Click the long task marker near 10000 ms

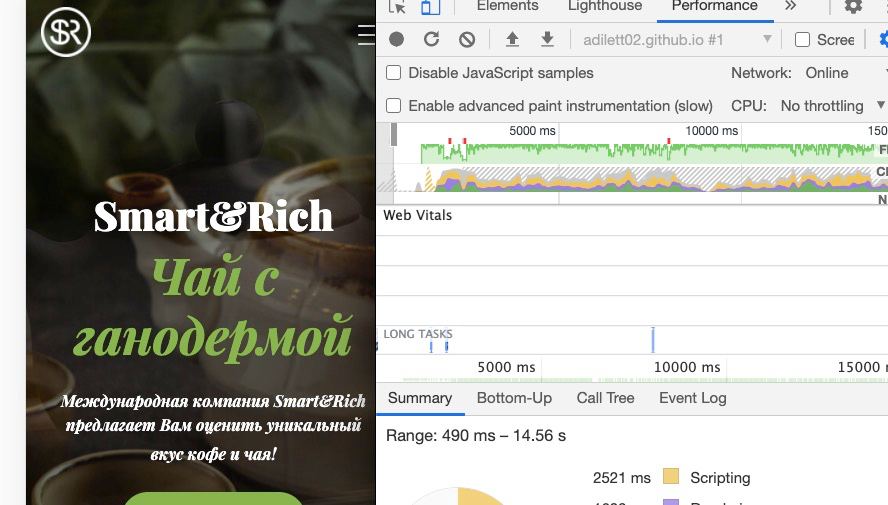(x=653, y=340)
